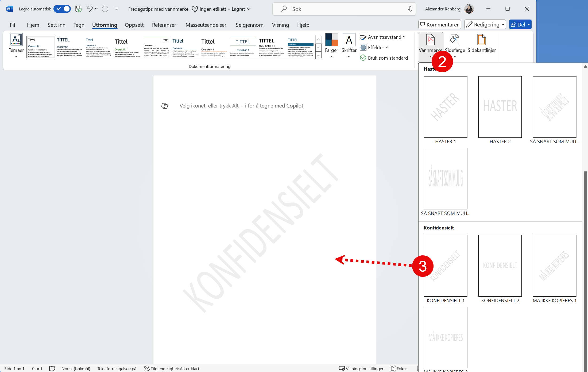Screen dimensions: 588x372
Task: Expand the document style gallery
Action: tap(318, 55)
